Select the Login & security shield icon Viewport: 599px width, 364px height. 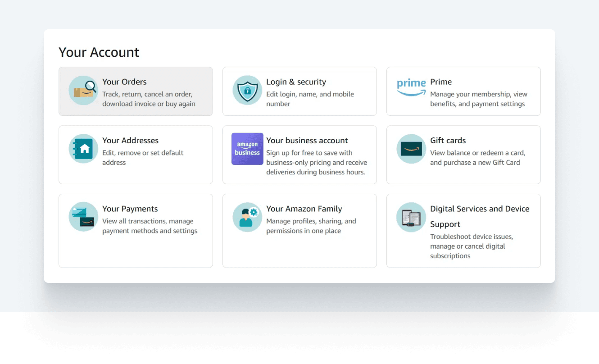pyautogui.click(x=247, y=91)
